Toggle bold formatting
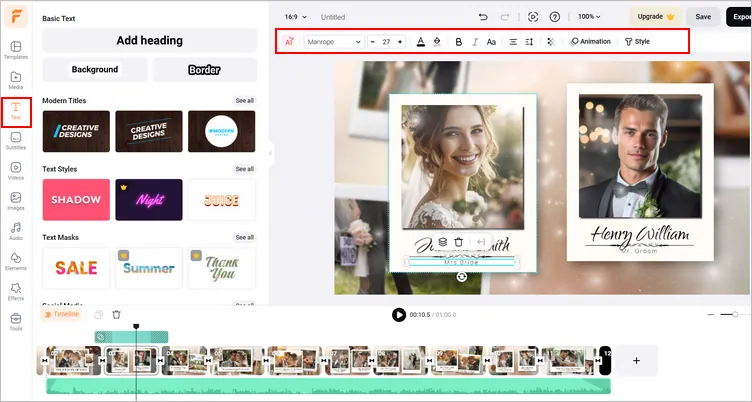The width and height of the screenshot is (752, 402). coord(458,42)
